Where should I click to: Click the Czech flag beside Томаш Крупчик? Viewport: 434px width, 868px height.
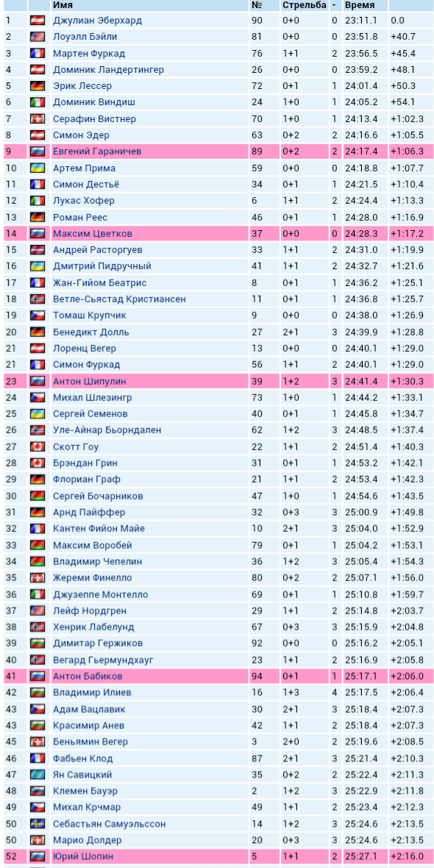38,316
